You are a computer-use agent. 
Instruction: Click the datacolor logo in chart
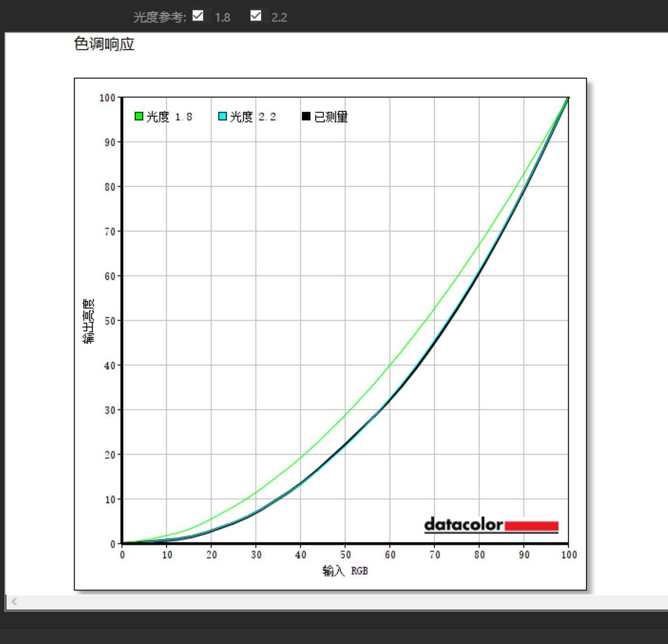click(x=491, y=525)
